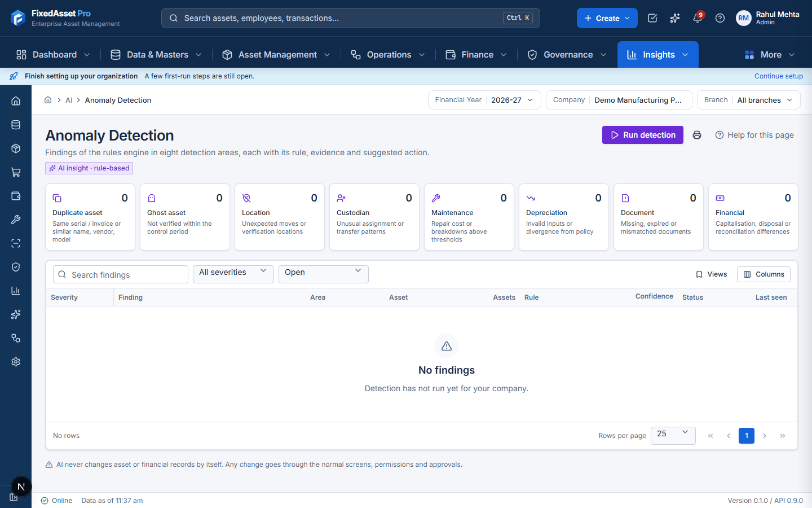Image resolution: width=812 pixels, height=508 pixels.
Task: Open the notifications bell with 9 badge
Action: [x=698, y=18]
